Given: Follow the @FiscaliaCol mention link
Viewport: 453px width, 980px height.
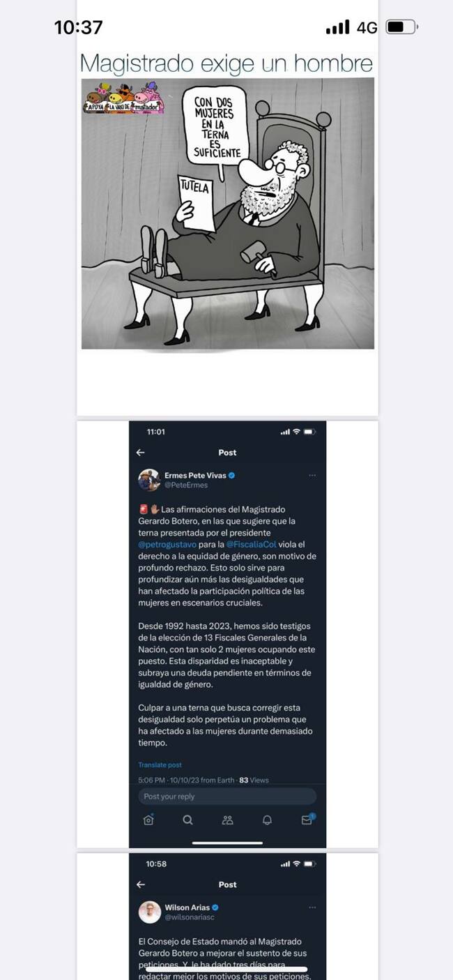Looking at the screenshot, I should (x=252, y=544).
